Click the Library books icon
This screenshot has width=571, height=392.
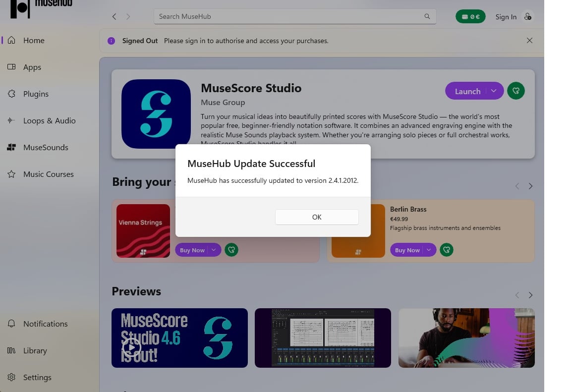coord(11,350)
